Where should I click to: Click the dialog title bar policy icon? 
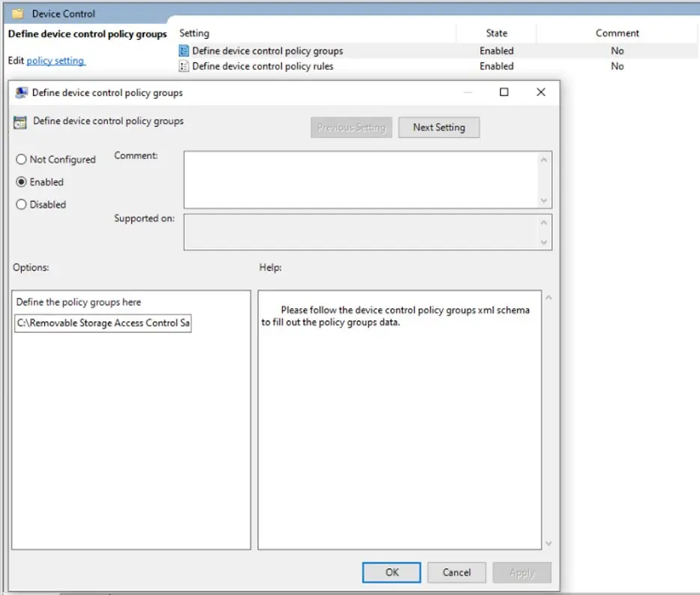(21, 93)
